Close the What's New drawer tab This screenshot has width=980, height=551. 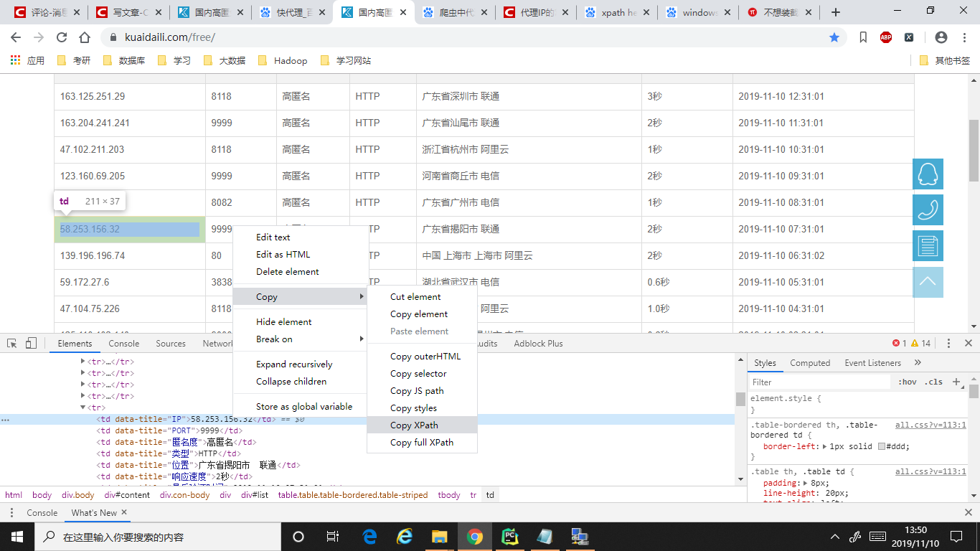coord(124,512)
